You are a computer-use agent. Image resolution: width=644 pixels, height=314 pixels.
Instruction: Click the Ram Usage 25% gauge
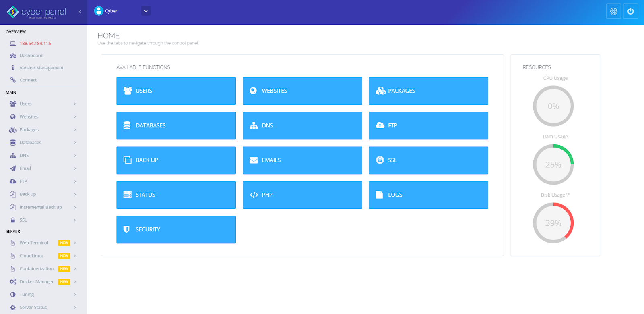(x=553, y=164)
